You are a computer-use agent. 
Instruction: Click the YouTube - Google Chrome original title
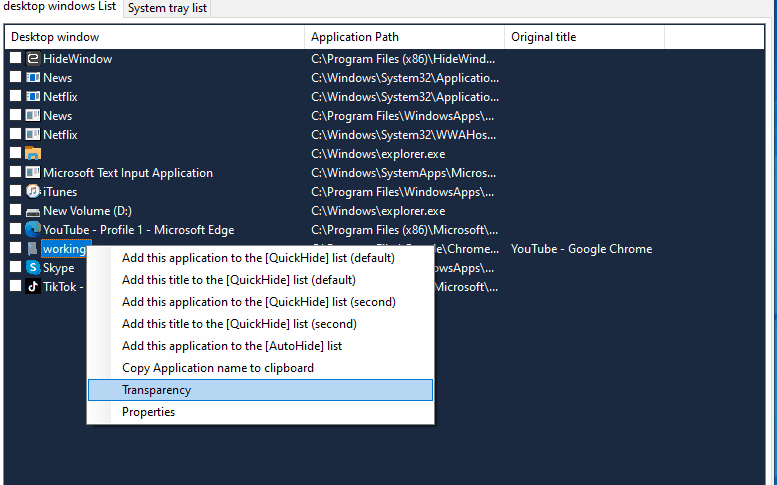581,249
